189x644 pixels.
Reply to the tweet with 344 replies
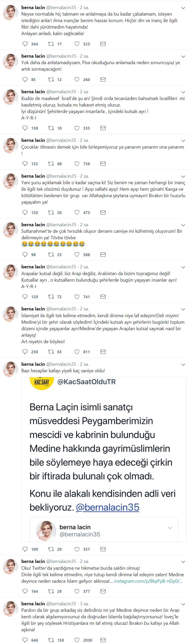click(25, 44)
